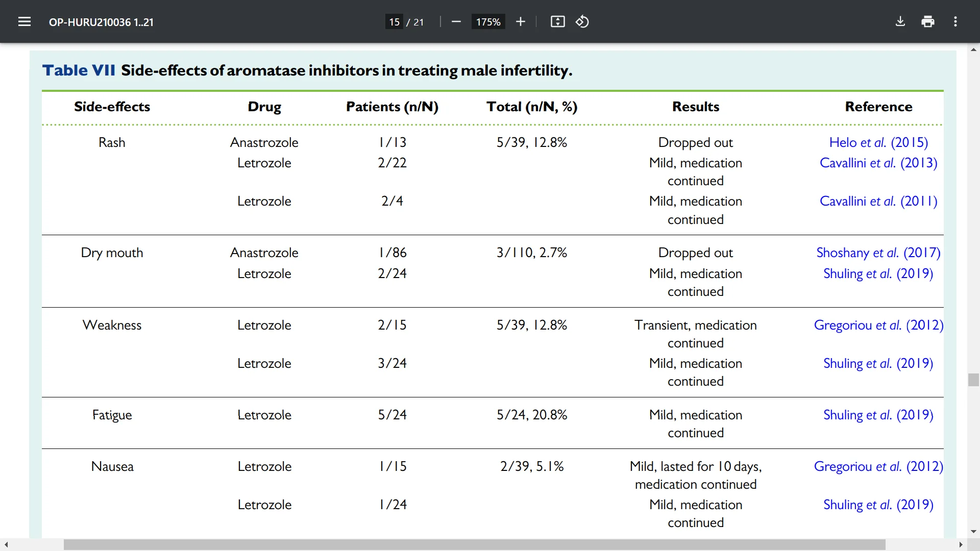Image resolution: width=980 pixels, height=551 pixels.
Task: Click the Drug column header
Action: (264, 107)
